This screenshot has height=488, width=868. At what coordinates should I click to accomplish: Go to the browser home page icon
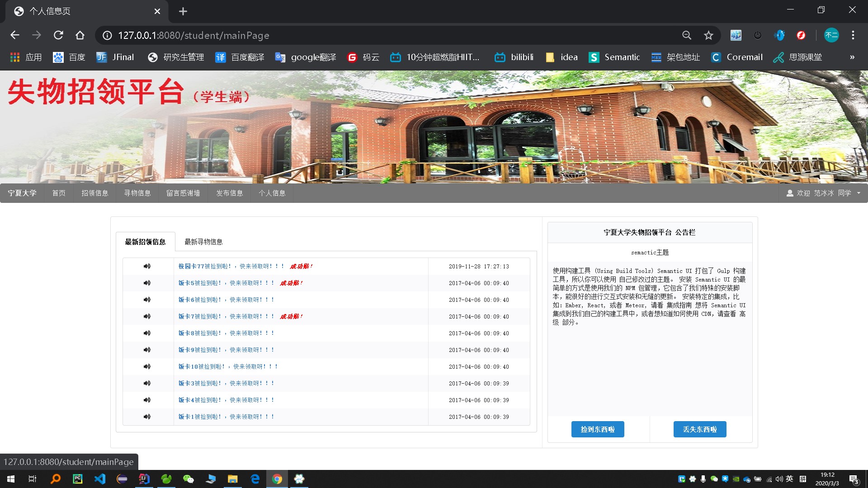80,35
